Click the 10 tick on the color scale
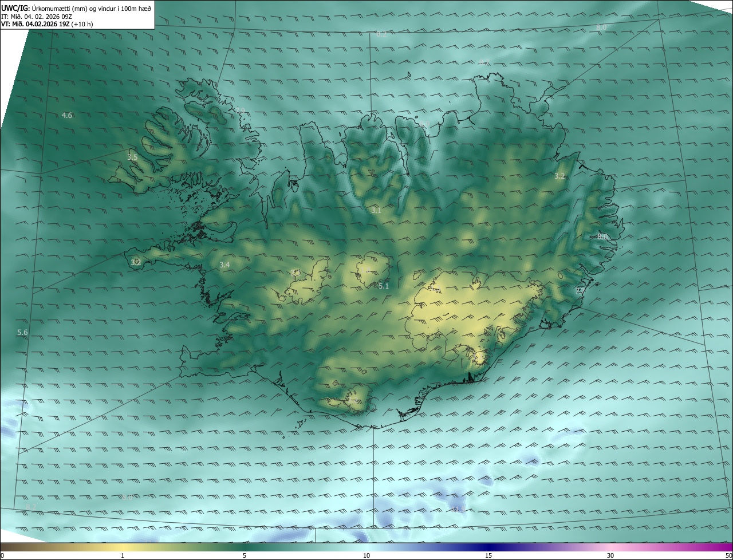 (366, 555)
